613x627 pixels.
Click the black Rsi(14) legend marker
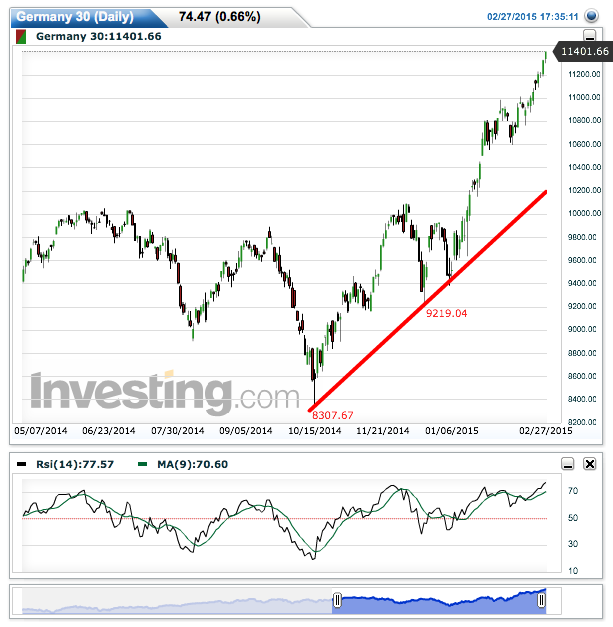click(21, 464)
